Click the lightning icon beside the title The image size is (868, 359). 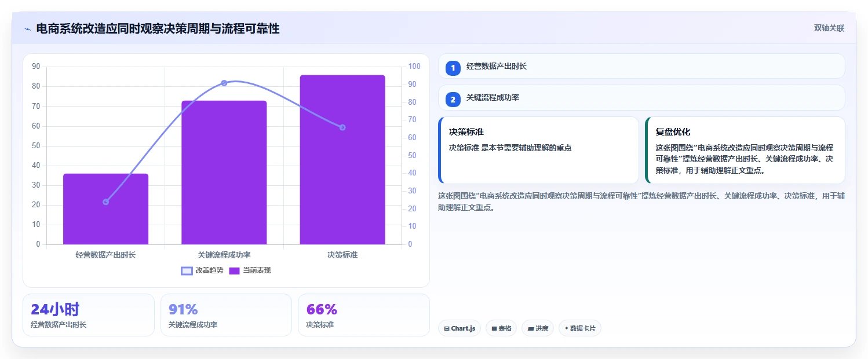point(27,29)
